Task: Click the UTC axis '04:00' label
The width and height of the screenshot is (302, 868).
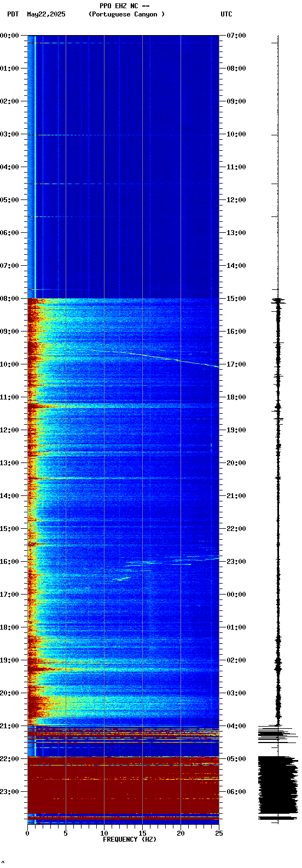Action: [236, 726]
